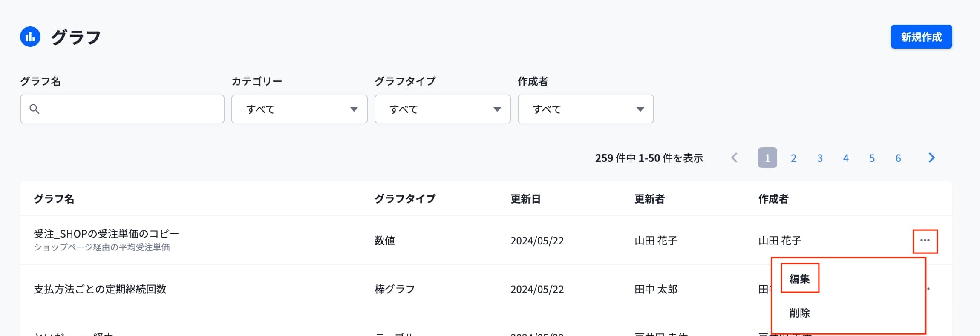
Task: Click current page 1 indicator
Action: (767, 158)
